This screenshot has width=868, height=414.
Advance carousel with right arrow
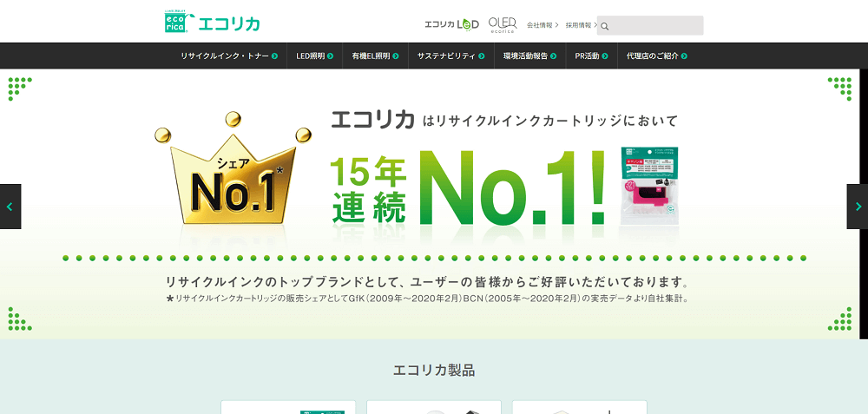coord(858,207)
